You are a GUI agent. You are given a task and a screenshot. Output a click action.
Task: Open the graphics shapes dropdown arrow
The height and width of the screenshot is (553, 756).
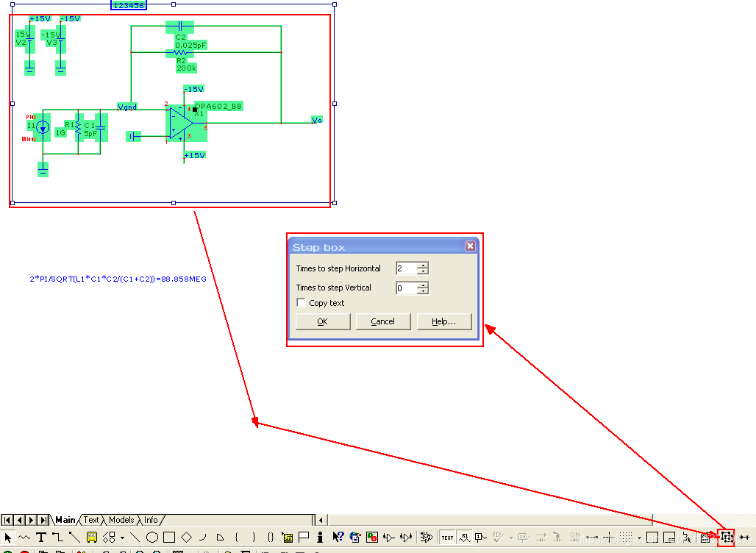tap(123, 537)
